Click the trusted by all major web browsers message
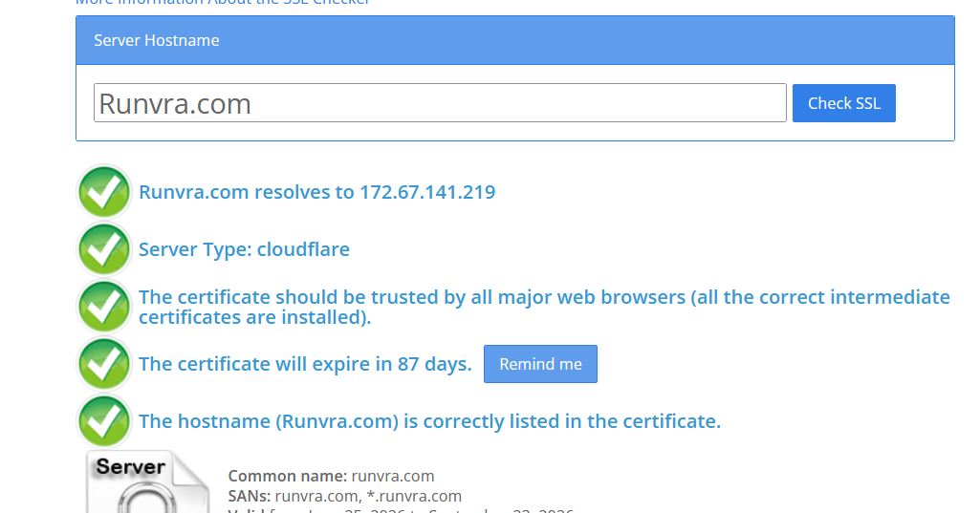This screenshot has width=980, height=513. (x=544, y=307)
